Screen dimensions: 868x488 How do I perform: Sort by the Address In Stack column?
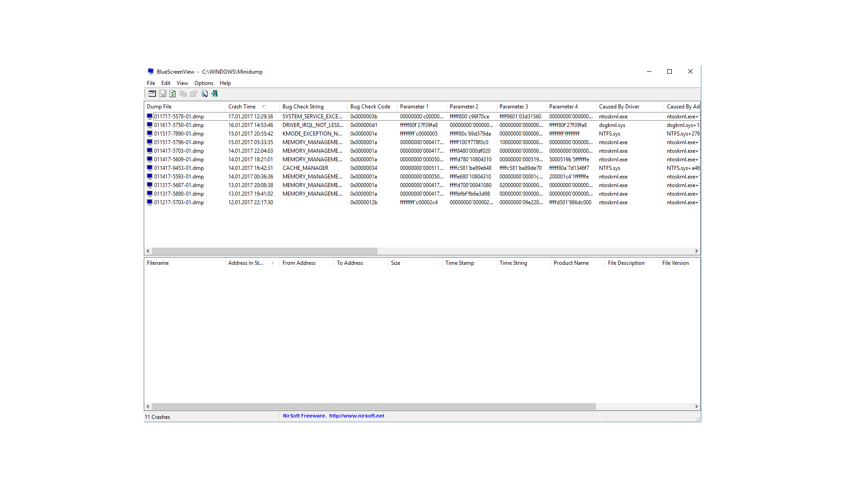(245, 263)
